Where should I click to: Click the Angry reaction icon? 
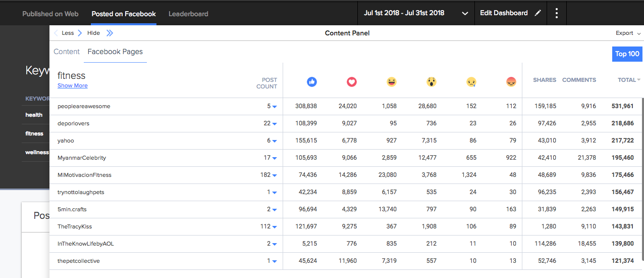(511, 81)
